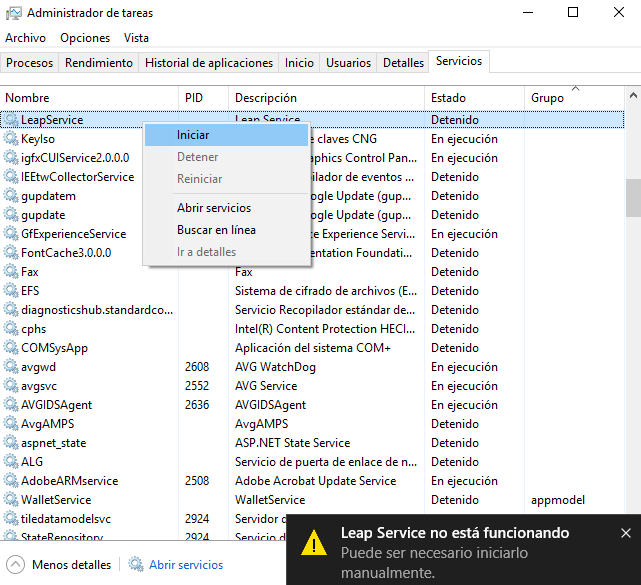
Task: Sort services by PID column
Action: (x=203, y=98)
